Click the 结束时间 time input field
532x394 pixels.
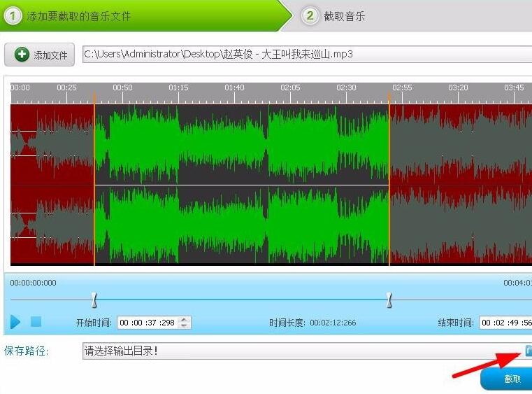505,323
